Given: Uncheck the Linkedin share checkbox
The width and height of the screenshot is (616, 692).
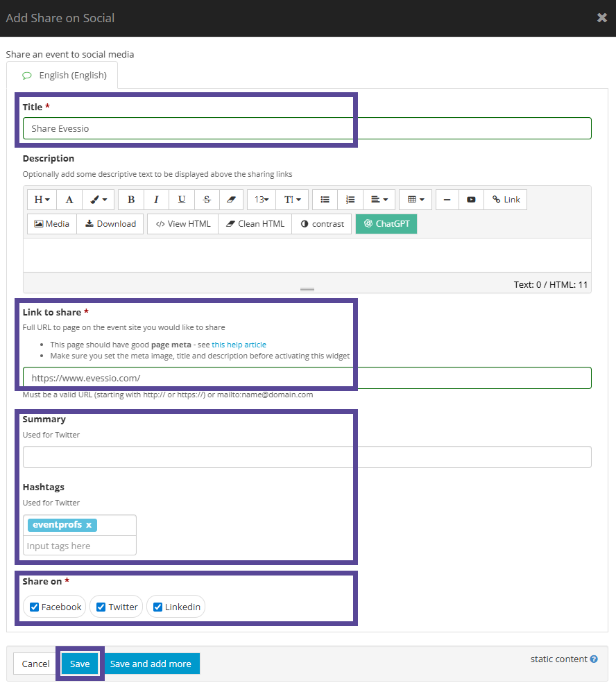Looking at the screenshot, I should (157, 607).
